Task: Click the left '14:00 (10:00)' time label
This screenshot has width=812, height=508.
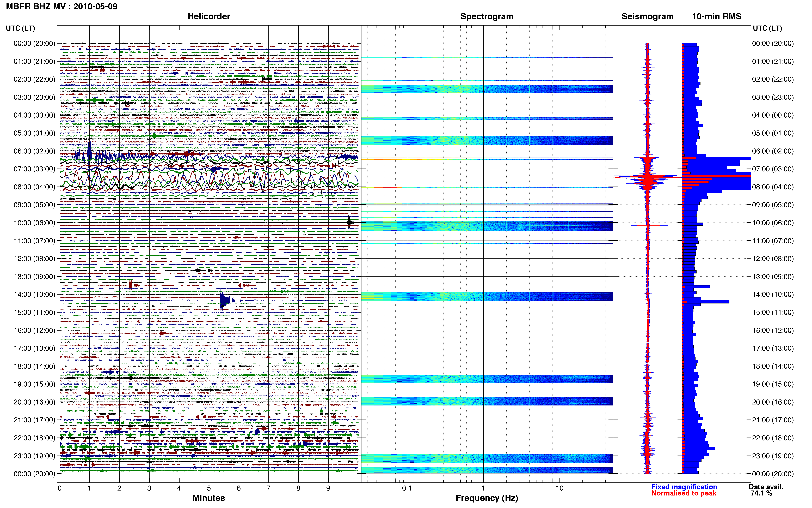Action: coord(34,295)
